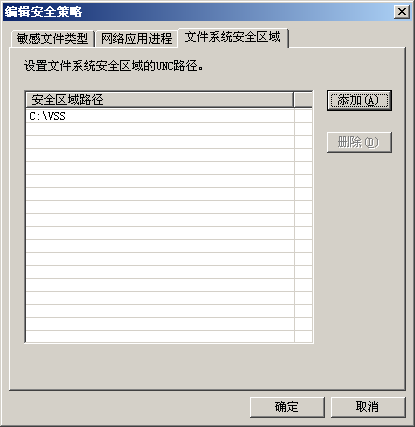Click the 添加(A) button
Image resolution: width=415 pixels, height=427 pixels.
click(x=359, y=100)
